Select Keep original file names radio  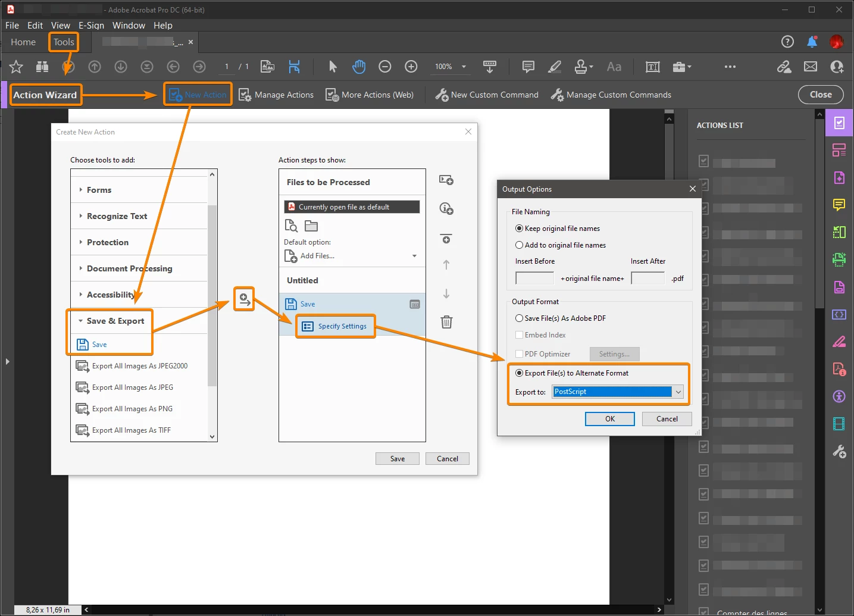tap(519, 229)
